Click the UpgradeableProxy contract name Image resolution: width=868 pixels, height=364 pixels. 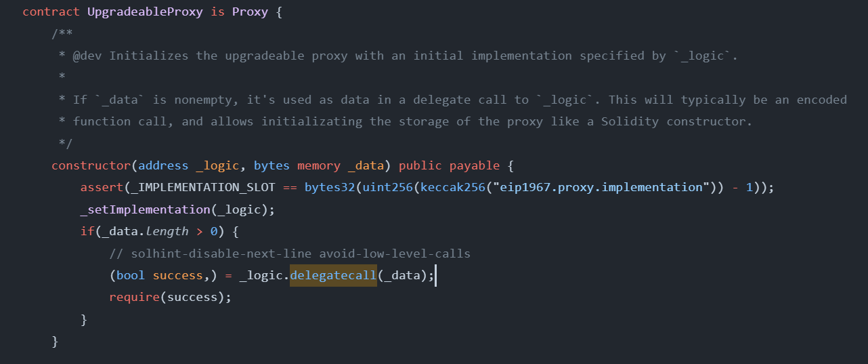pos(145,12)
